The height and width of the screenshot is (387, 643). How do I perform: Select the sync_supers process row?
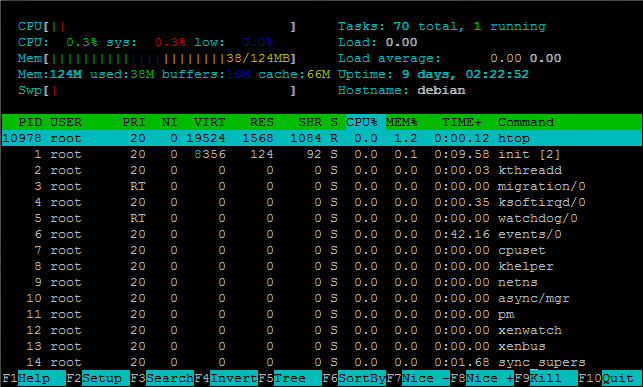tap(322, 362)
